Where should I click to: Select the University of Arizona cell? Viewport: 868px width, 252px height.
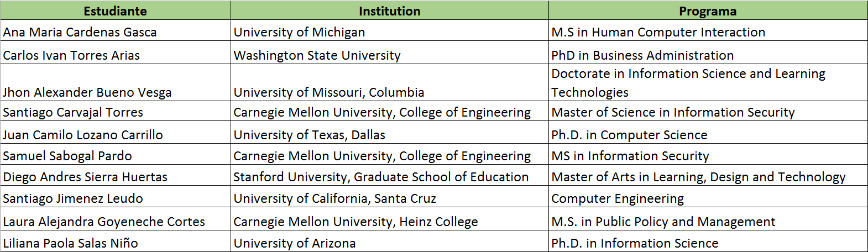click(x=390, y=242)
